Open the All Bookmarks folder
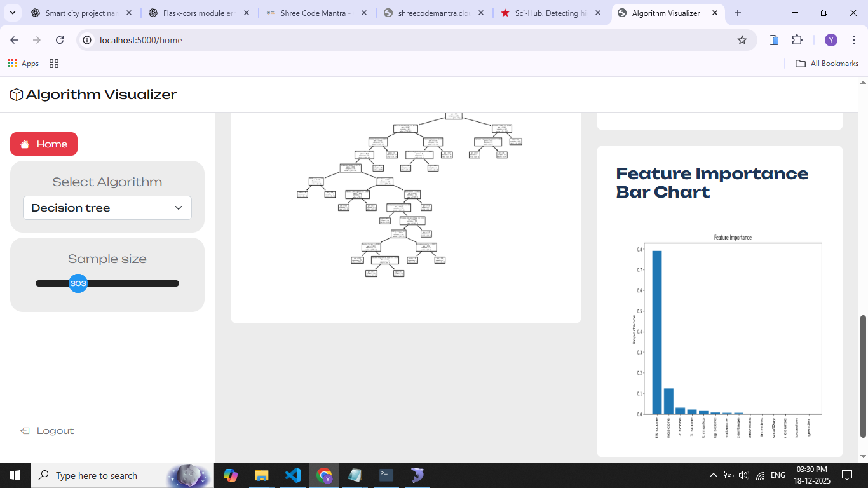 [x=827, y=64]
